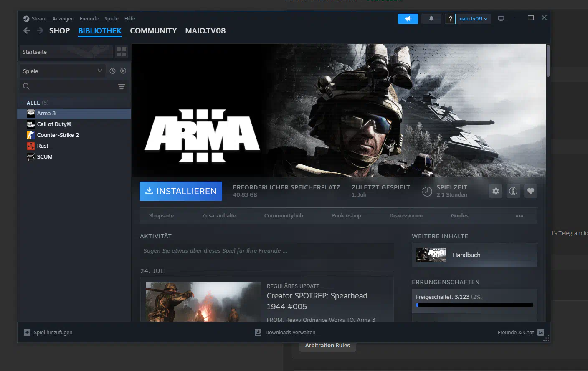Switch library to grid collections view
This screenshot has height=371, width=588.
pyautogui.click(x=122, y=52)
